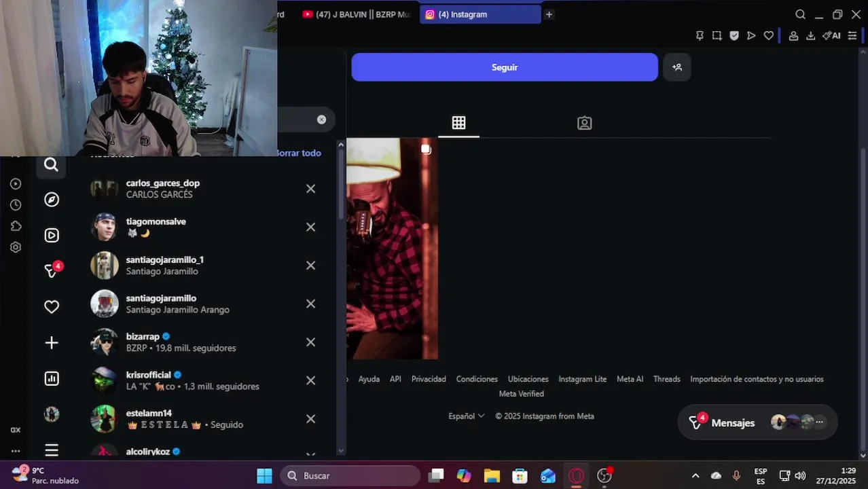868x489 pixels.
Task: Open Opera bookmarks heart icon
Action: 769,36
